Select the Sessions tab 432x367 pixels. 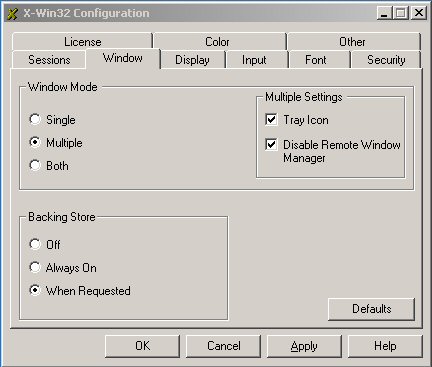coord(49,60)
